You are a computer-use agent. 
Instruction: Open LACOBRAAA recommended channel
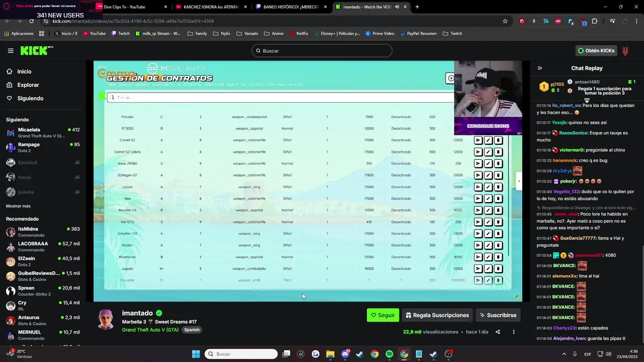[x=43, y=246]
